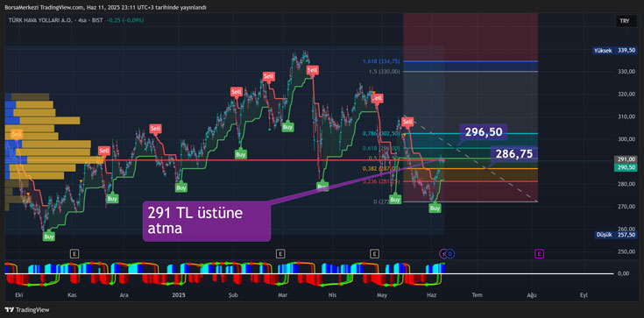Click the Eki month label
The height and width of the screenshot is (318, 644).
[18, 295]
